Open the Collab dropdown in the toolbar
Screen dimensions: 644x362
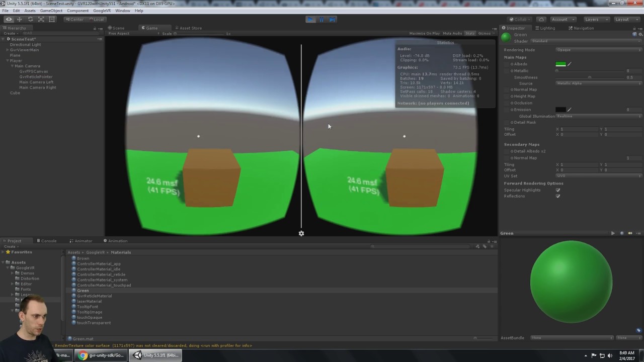520,19
